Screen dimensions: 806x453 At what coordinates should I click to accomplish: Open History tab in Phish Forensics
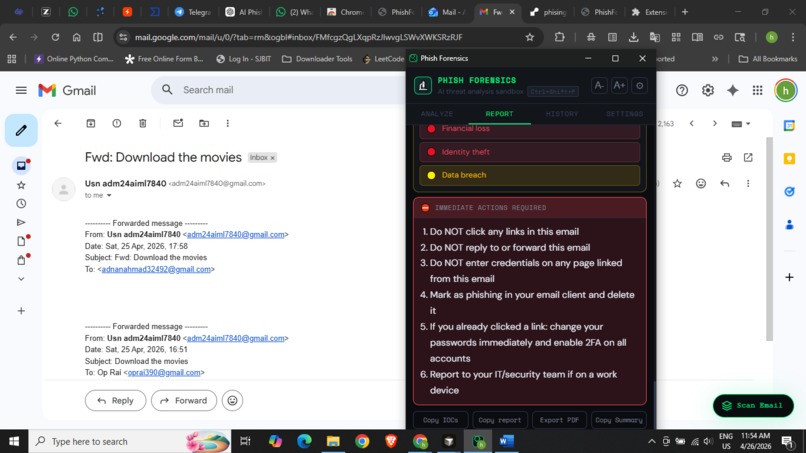click(x=562, y=114)
